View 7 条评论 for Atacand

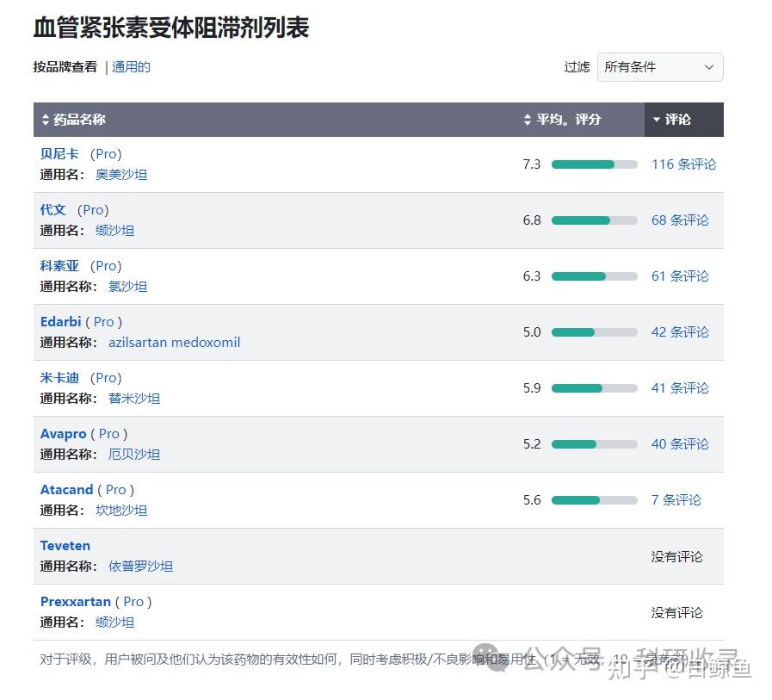[x=676, y=500]
